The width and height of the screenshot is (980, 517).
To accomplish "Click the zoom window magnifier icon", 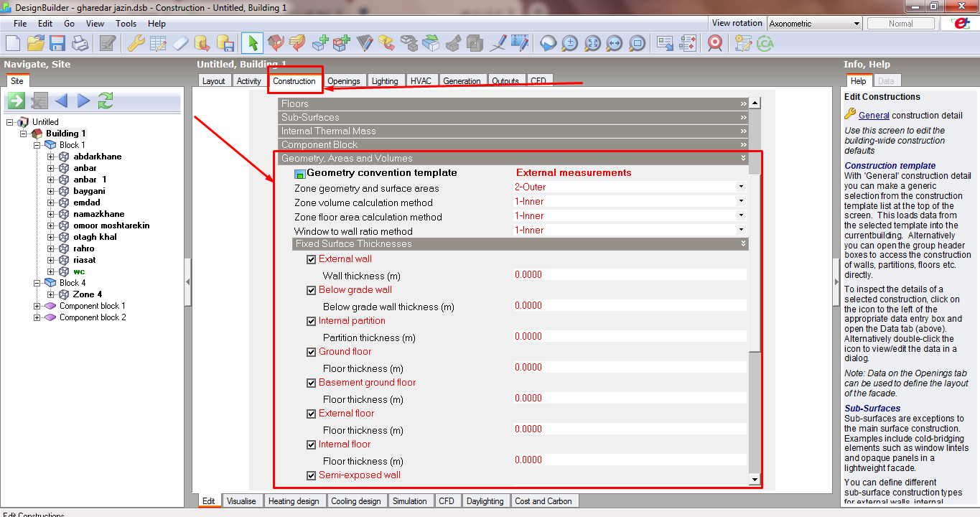I will tap(637, 43).
